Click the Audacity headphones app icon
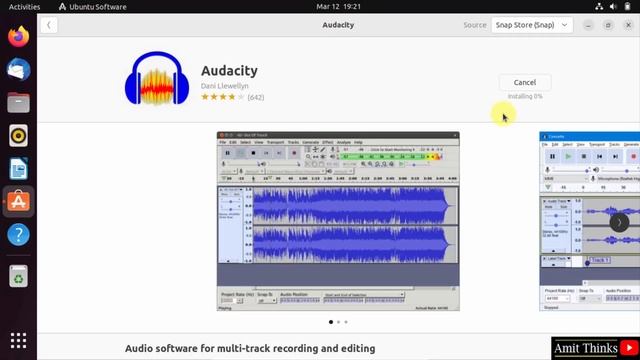 point(157,78)
